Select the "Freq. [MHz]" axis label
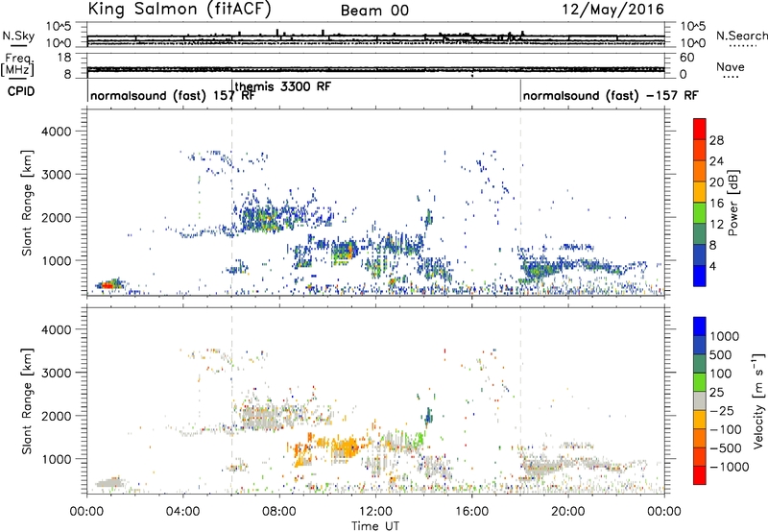Viewport: 768px width, 532px height. (x=17, y=65)
